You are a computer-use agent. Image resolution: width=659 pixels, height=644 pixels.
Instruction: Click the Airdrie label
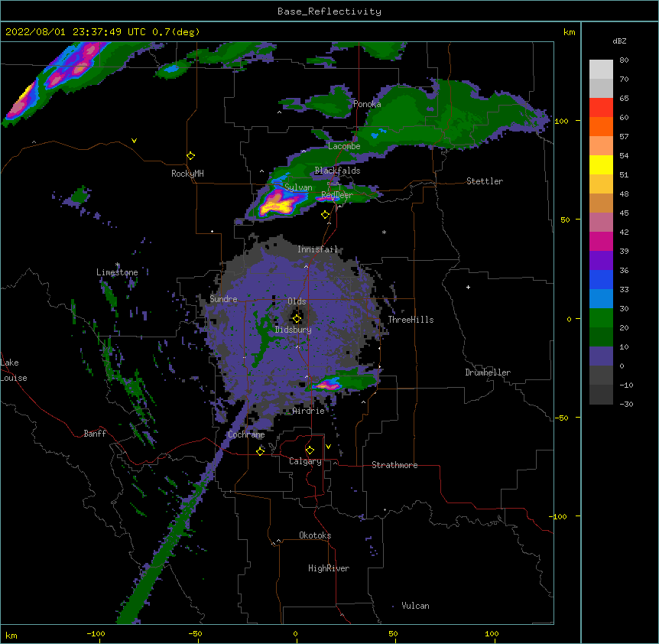tap(309, 411)
